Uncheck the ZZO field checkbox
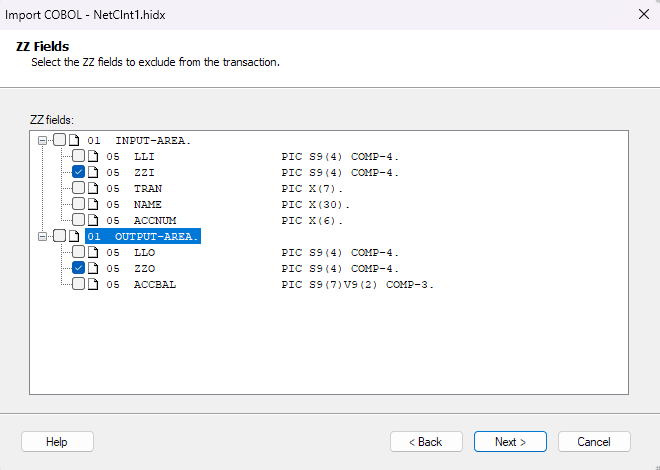660x470 pixels. pyautogui.click(x=78, y=268)
